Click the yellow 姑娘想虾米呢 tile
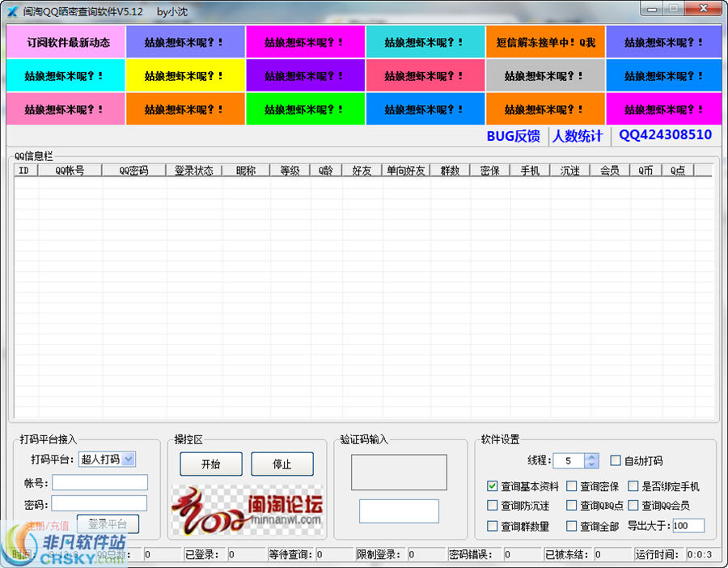 (x=185, y=75)
